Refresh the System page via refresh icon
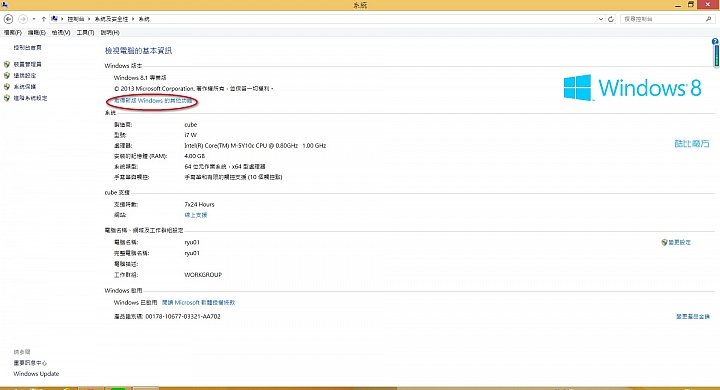This screenshot has height=390, width=720. [611, 19]
